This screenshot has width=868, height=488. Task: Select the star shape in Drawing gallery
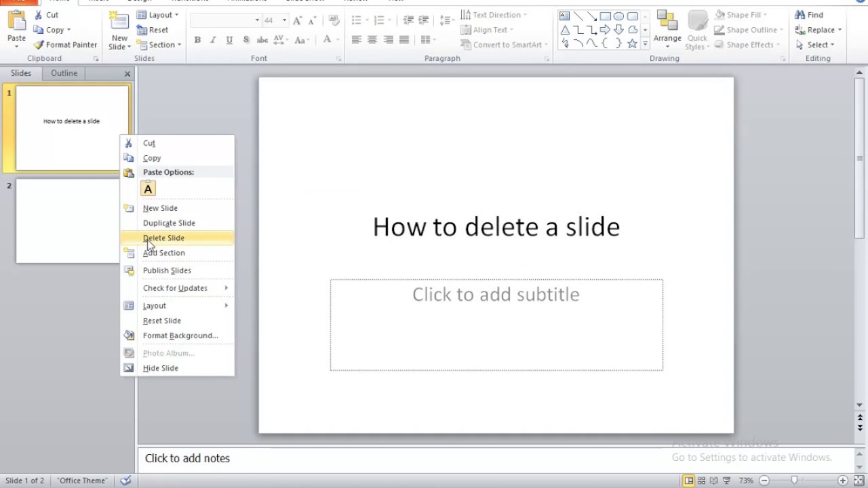pyautogui.click(x=632, y=43)
